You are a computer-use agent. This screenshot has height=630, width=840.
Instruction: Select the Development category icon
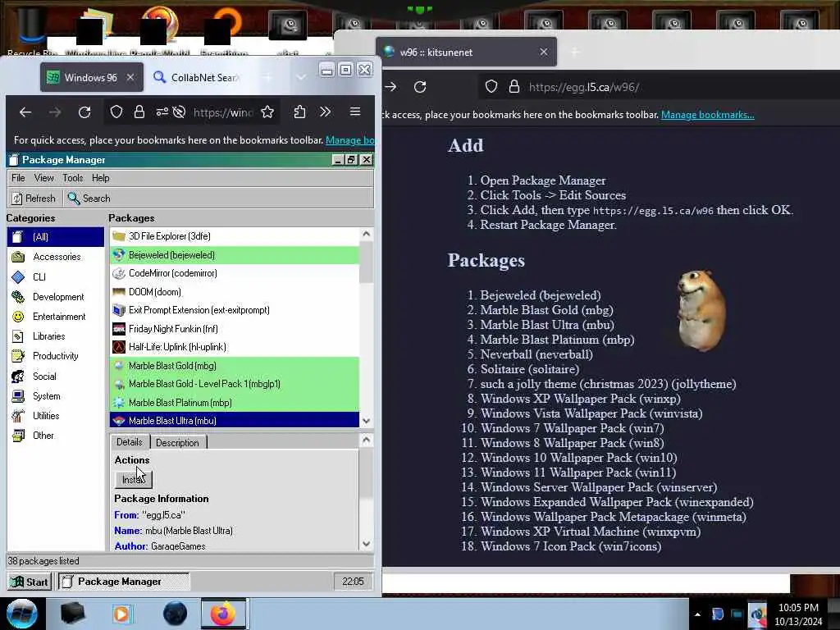click(x=18, y=297)
